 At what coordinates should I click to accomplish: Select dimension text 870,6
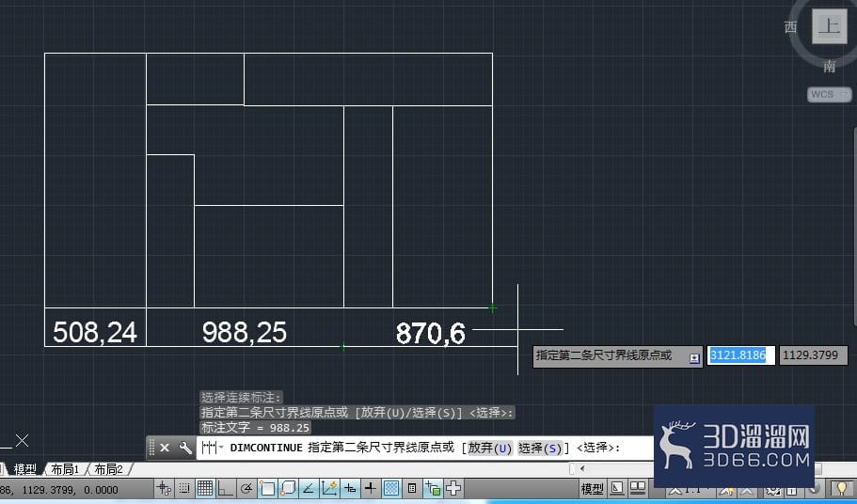point(431,333)
